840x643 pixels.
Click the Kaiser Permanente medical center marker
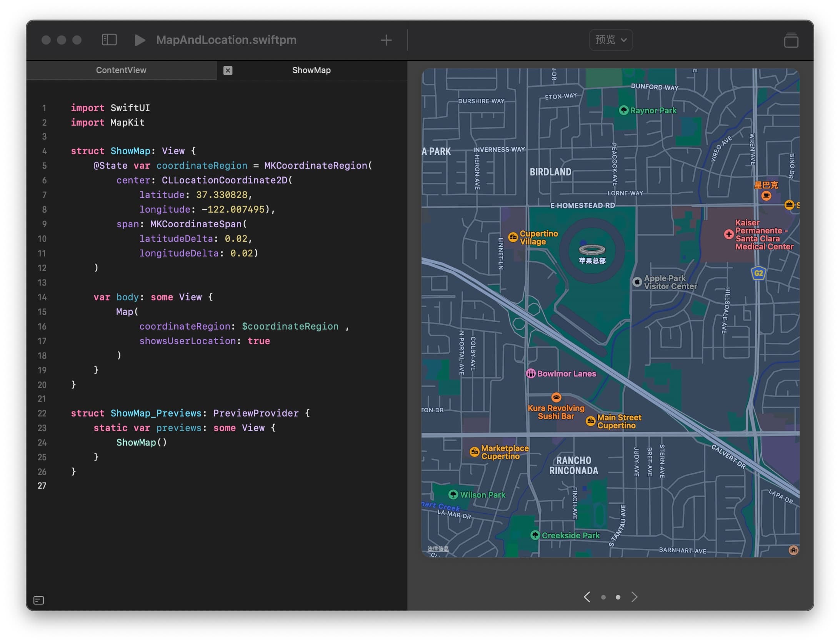pyautogui.click(x=728, y=234)
